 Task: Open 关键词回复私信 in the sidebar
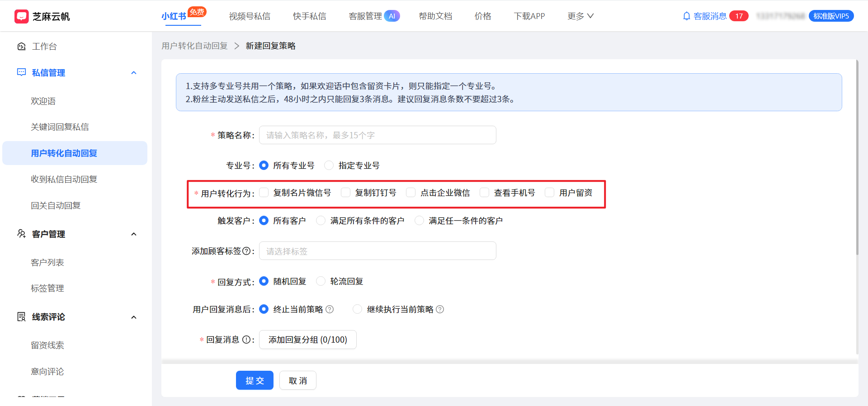tap(60, 127)
